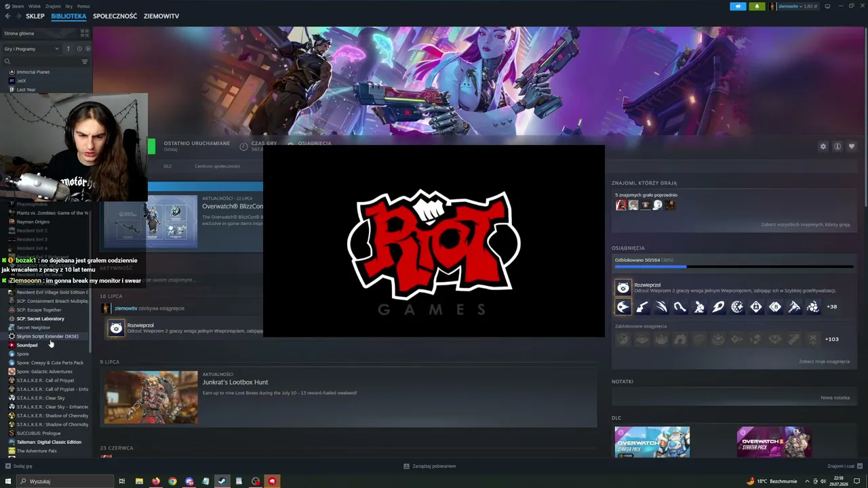
Task: Go back with the navigation arrow
Action: (x=7, y=16)
